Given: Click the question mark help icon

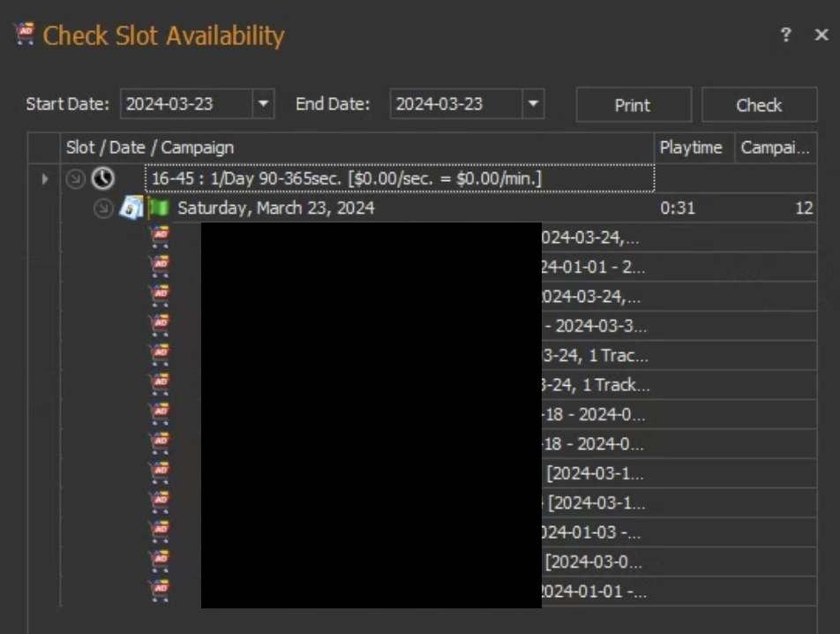Looking at the screenshot, I should [x=785, y=35].
